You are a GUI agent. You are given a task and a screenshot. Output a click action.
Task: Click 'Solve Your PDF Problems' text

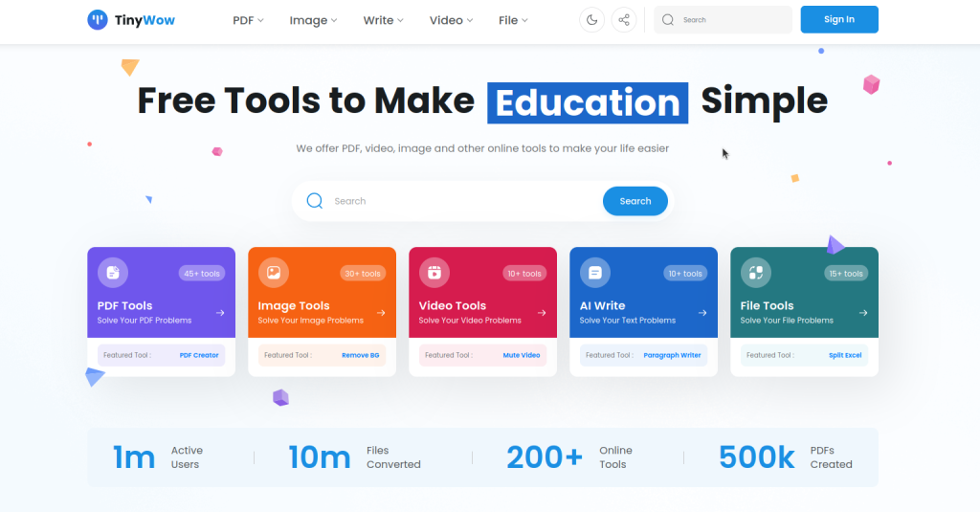(145, 320)
